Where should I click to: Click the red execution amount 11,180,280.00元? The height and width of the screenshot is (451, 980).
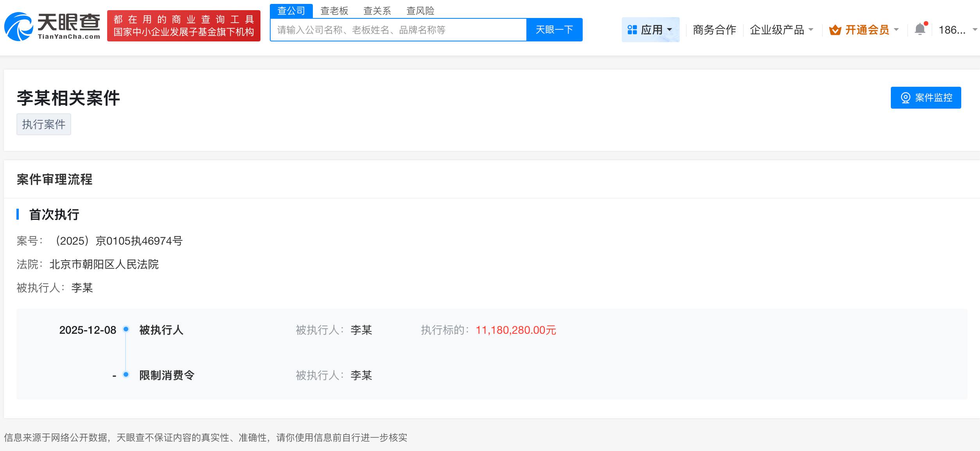pyautogui.click(x=516, y=330)
